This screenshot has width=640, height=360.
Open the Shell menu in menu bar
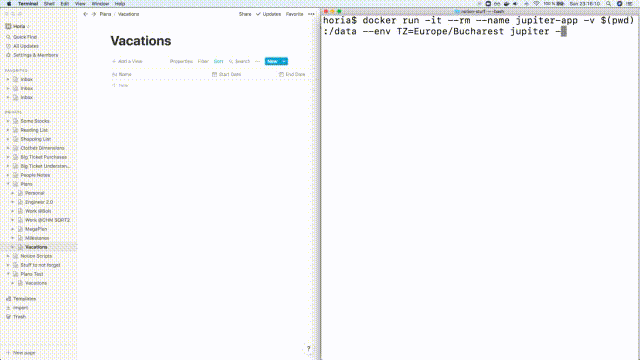pos(49,4)
